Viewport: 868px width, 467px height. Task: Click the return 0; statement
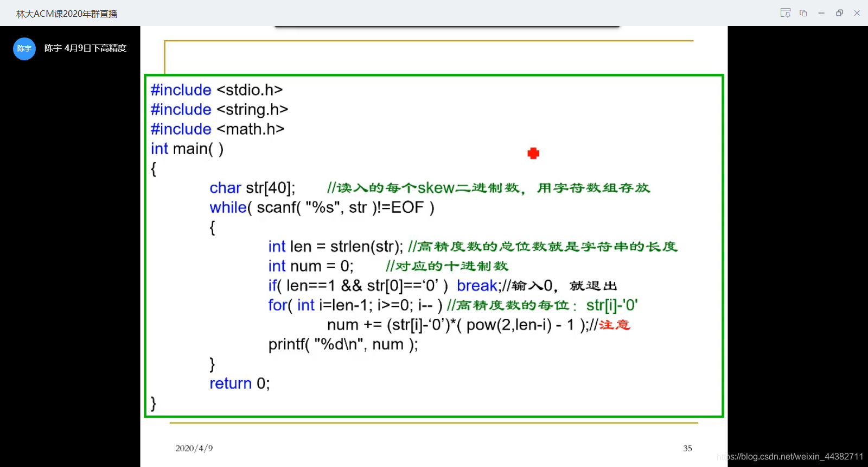(240, 383)
